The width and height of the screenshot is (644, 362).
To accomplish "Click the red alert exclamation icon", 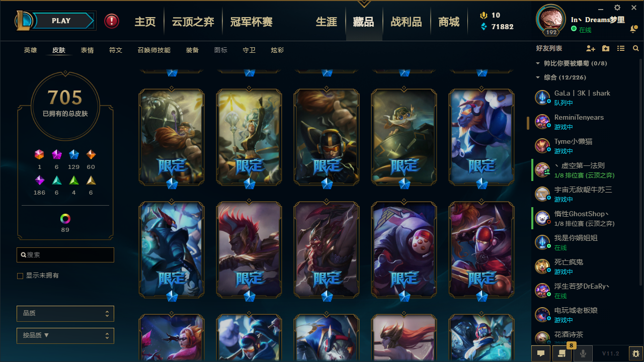I will pyautogui.click(x=112, y=21).
